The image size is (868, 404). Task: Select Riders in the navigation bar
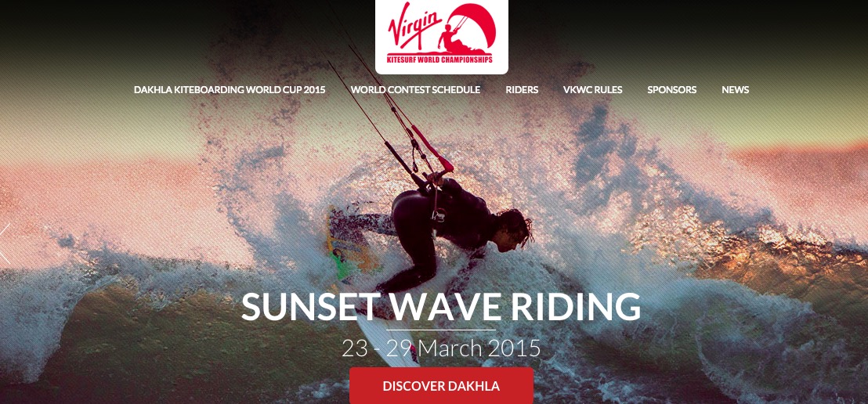(522, 90)
